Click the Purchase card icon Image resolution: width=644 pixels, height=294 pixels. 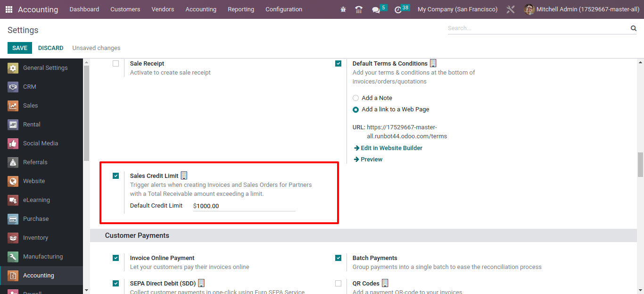click(13, 219)
